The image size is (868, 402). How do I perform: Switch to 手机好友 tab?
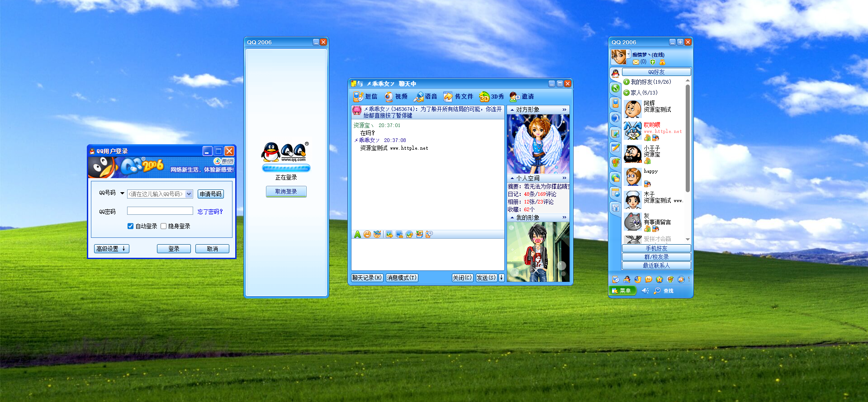point(656,248)
